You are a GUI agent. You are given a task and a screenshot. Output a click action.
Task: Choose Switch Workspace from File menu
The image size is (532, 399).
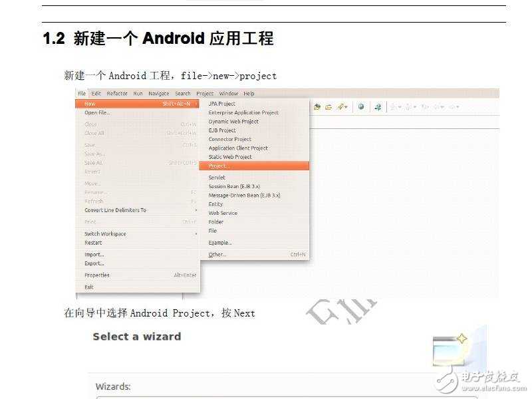(105, 234)
